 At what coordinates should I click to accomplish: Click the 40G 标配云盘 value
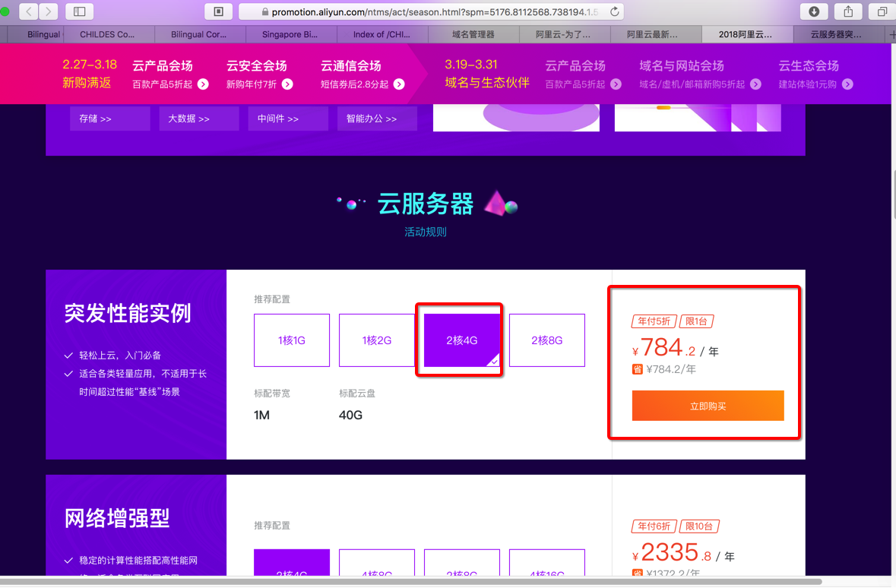coord(351,416)
